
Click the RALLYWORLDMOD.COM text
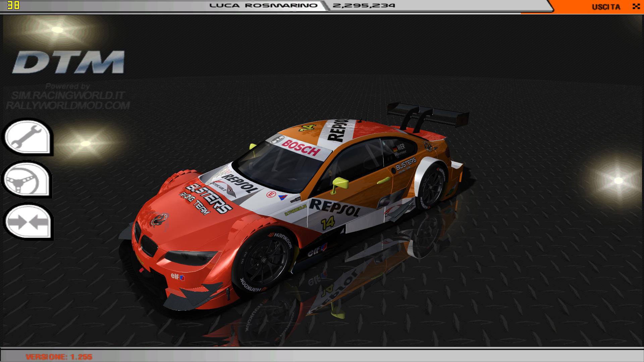pos(68,106)
